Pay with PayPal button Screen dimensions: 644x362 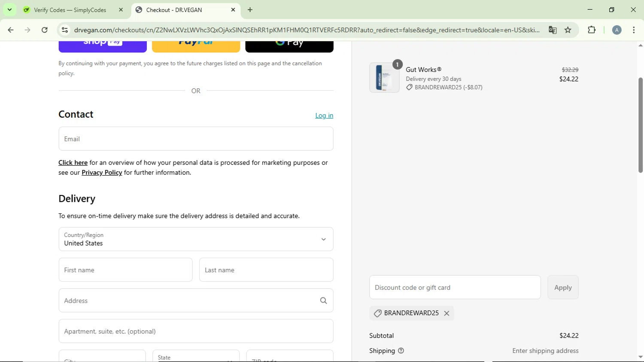(196, 46)
